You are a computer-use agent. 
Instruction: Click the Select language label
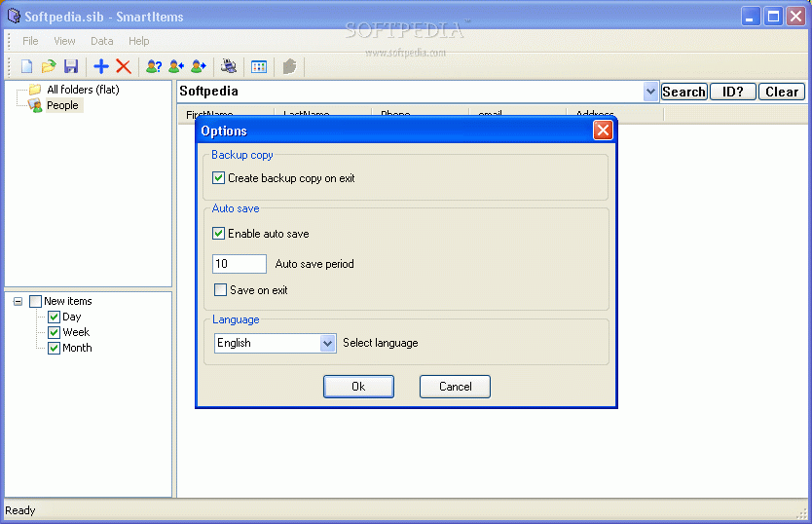pos(380,343)
